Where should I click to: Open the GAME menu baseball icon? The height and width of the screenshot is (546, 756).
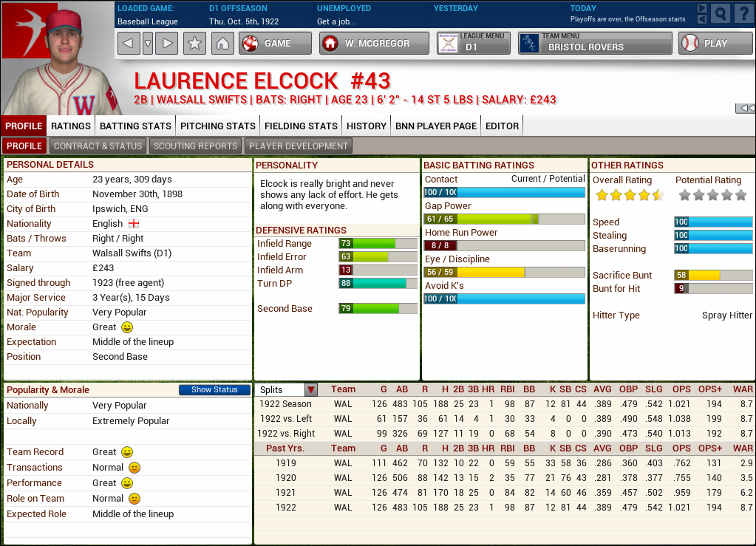[251, 42]
